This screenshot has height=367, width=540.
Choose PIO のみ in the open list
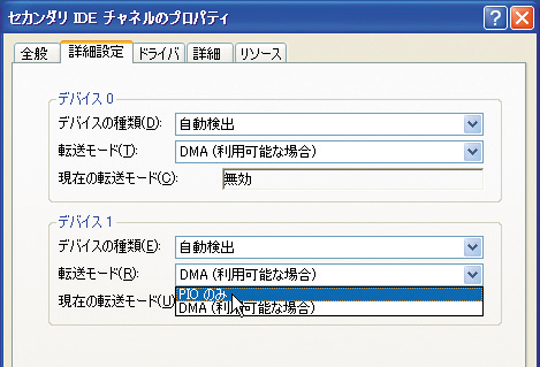pyautogui.click(x=329, y=294)
